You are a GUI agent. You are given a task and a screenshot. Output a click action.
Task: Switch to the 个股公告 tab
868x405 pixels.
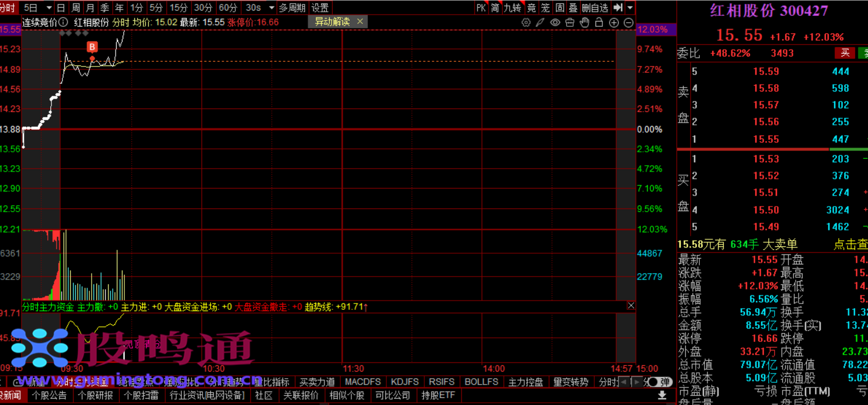[x=50, y=395]
